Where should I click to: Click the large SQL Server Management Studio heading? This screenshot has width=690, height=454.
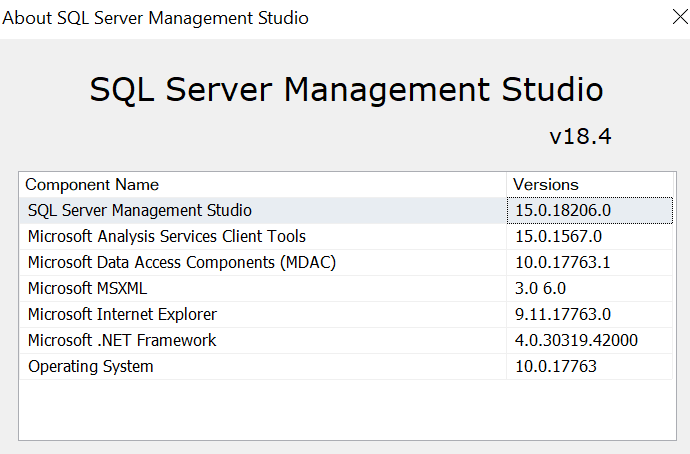point(346,90)
